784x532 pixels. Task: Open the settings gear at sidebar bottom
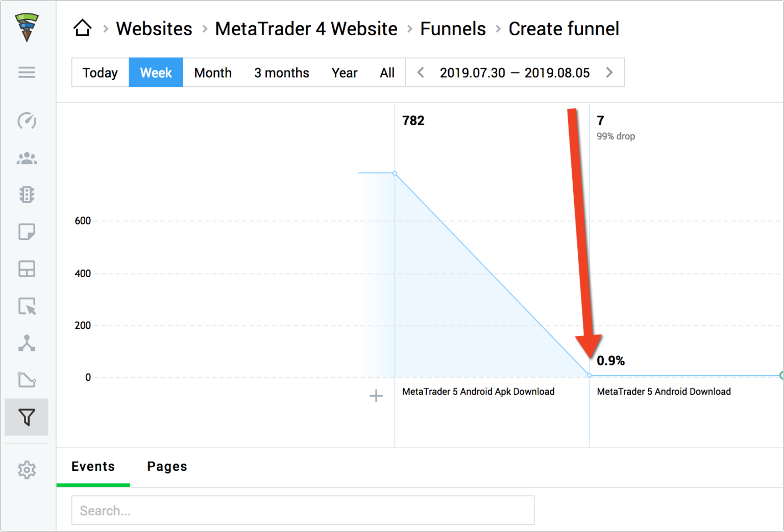click(27, 470)
